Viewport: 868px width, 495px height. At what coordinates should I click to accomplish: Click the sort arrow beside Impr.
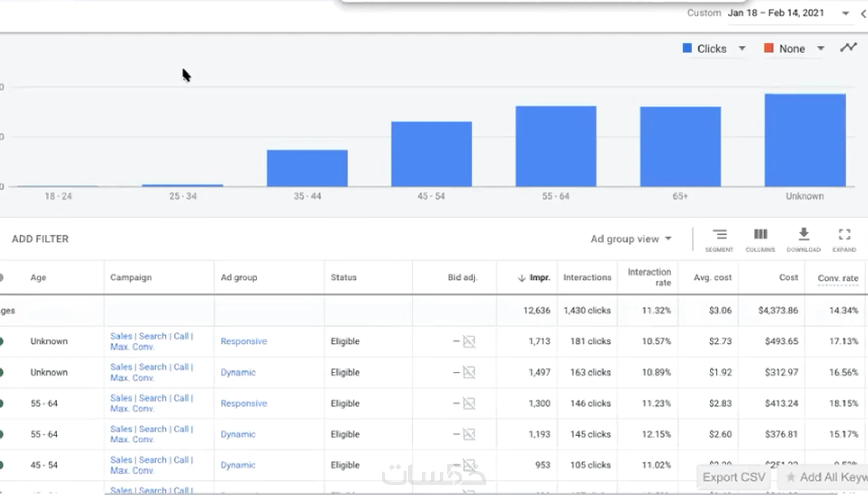tap(521, 278)
